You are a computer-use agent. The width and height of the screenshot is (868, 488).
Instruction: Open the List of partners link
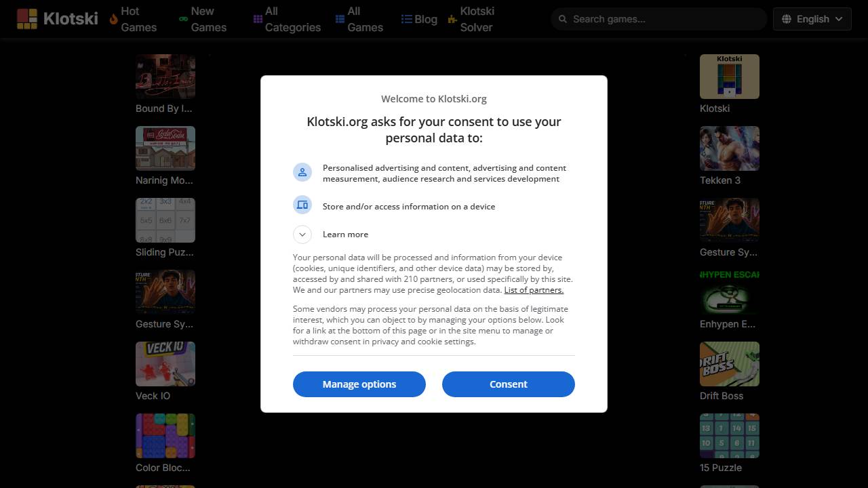[534, 290]
